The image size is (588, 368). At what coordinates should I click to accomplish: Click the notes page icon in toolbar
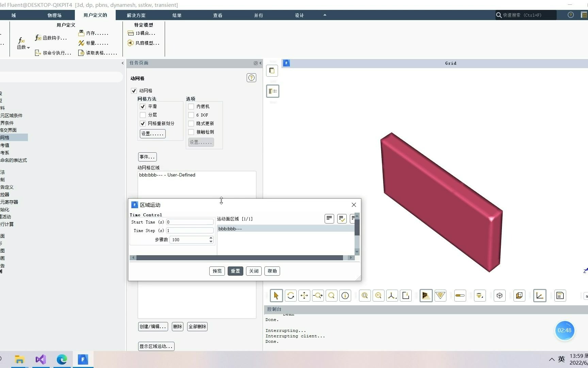(x=560, y=295)
